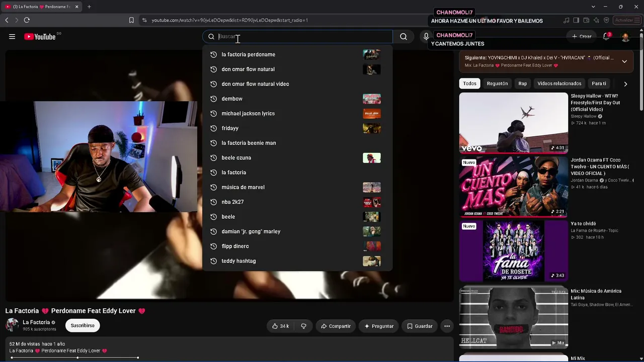644x362 pixels.
Task: Click the search magnifier button
Action: (x=404, y=37)
